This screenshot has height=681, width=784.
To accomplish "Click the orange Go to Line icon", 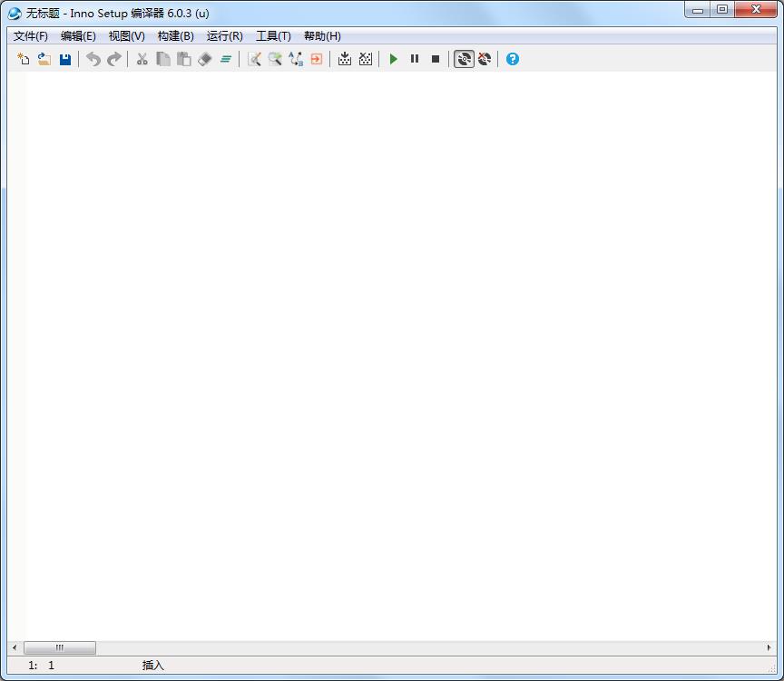I will tap(317, 59).
